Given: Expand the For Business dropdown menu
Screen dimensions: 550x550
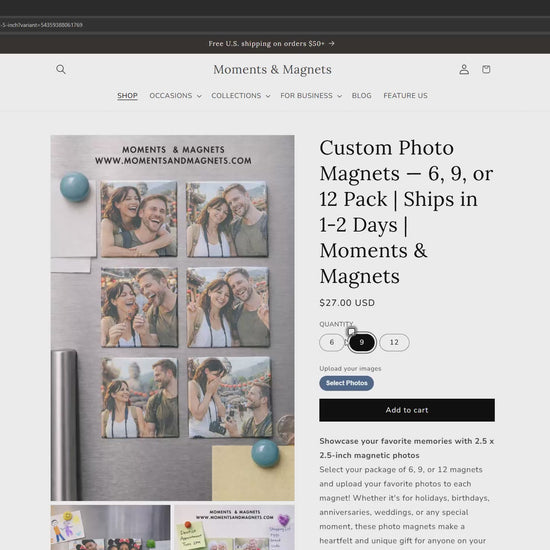Looking at the screenshot, I should point(311,95).
